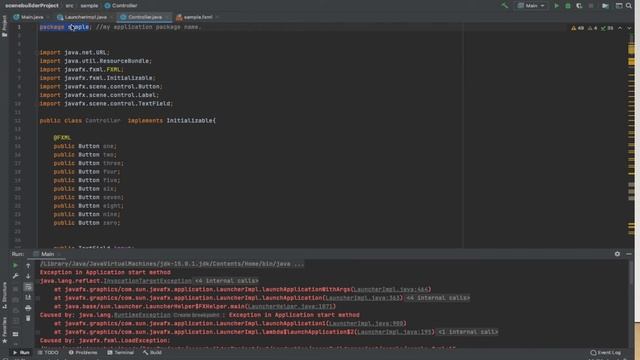The image size is (640, 360).
Task: Click the LauncherHelper.java:1071 stack trace link
Action: coord(290,307)
